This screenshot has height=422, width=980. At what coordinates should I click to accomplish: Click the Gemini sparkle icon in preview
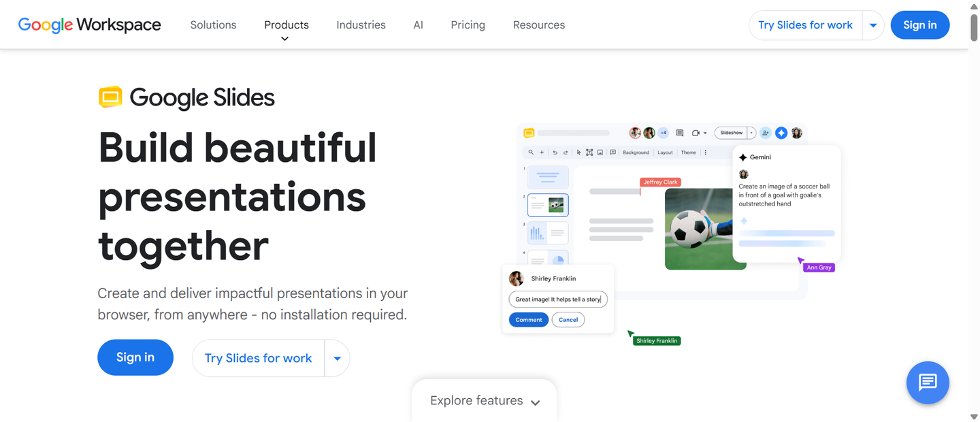pos(743,157)
